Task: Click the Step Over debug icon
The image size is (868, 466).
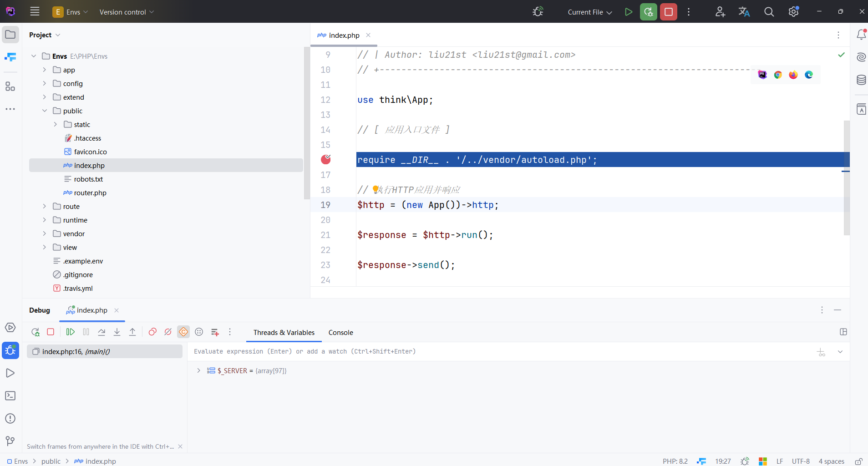Action: (x=102, y=332)
